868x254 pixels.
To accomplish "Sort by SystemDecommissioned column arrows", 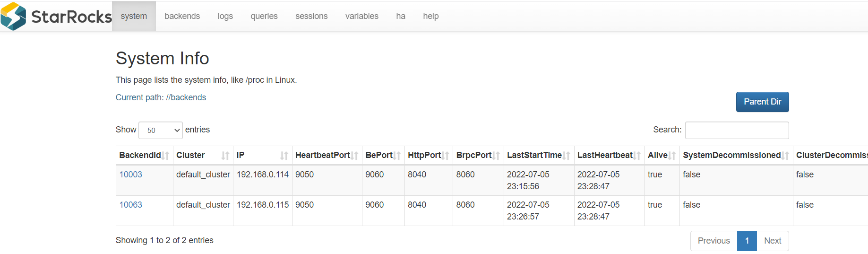I will tap(785, 156).
